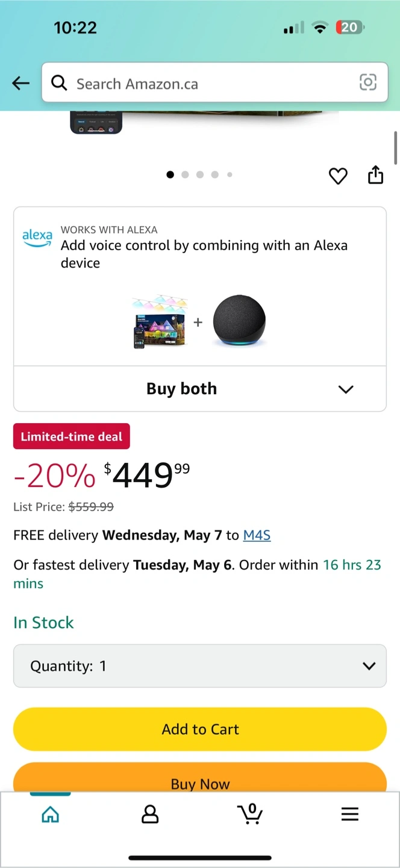Select the second image carousel dot

tap(185, 175)
